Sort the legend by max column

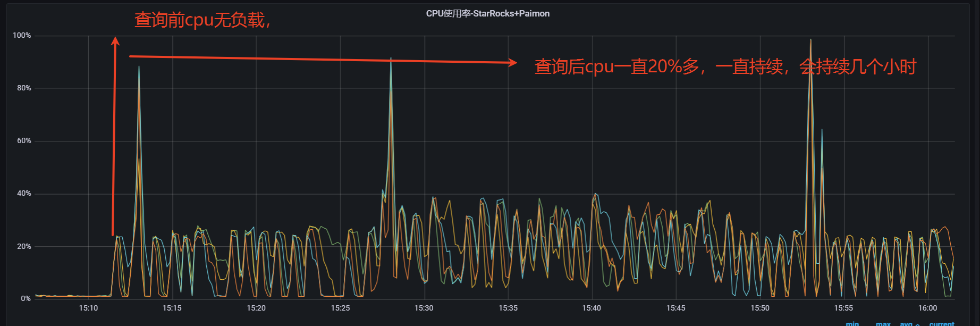click(883, 323)
